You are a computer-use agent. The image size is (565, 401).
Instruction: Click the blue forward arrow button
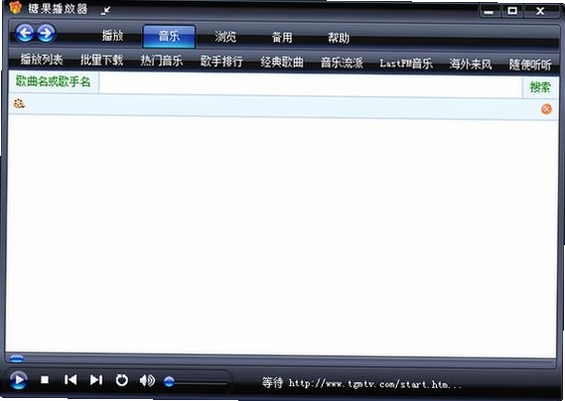pos(46,34)
